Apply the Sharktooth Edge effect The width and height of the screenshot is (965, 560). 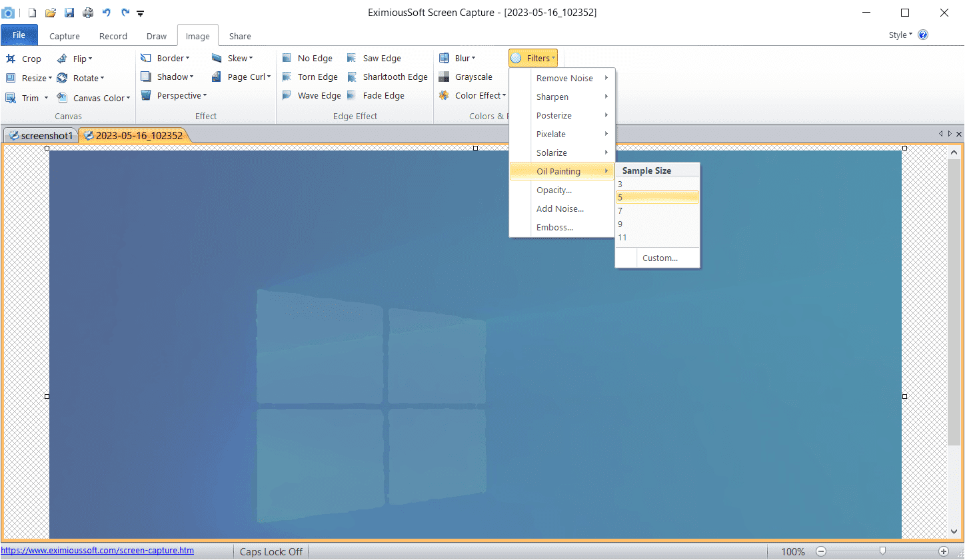tap(387, 77)
